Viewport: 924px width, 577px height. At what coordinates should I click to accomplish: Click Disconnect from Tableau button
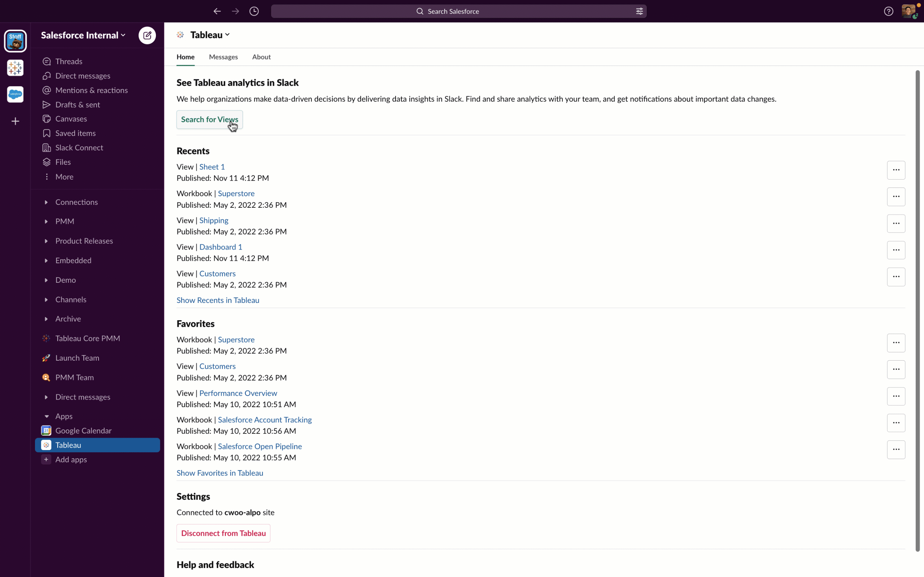click(223, 533)
